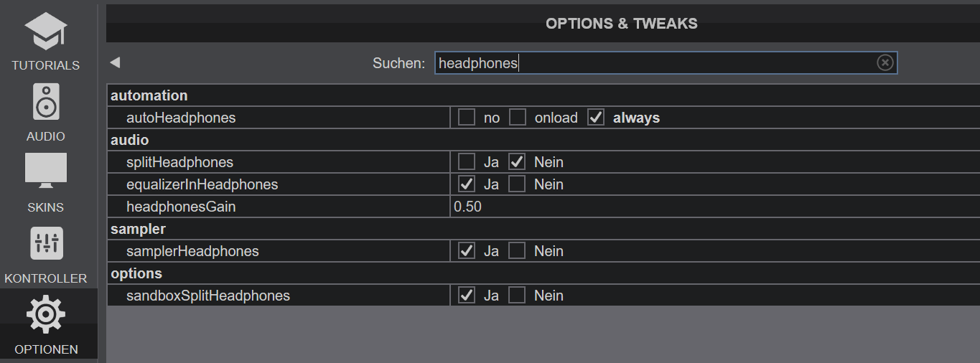Open the Audio speaker icon

coord(46,102)
